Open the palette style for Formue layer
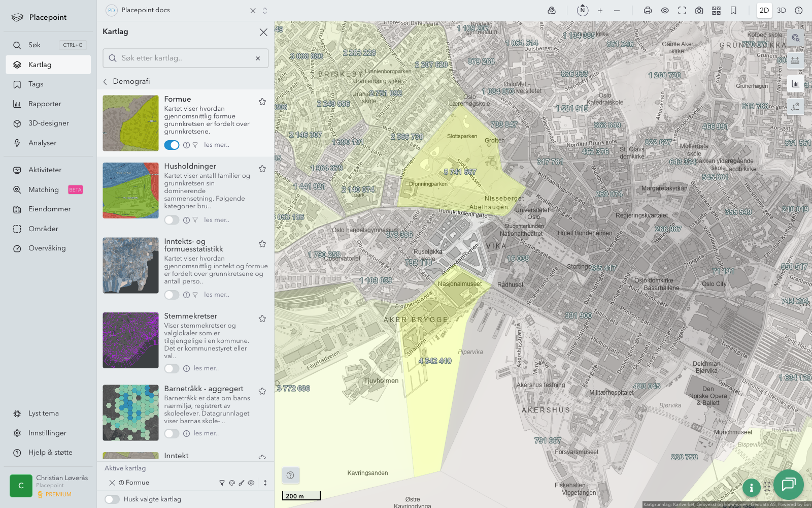Screen dimensions: 812x508 (x=232, y=483)
